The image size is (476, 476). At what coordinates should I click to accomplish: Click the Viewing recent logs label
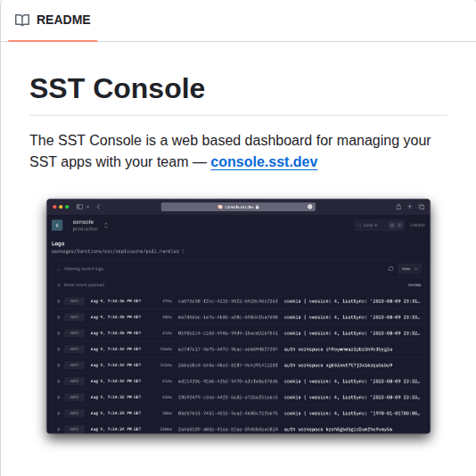click(x=84, y=268)
